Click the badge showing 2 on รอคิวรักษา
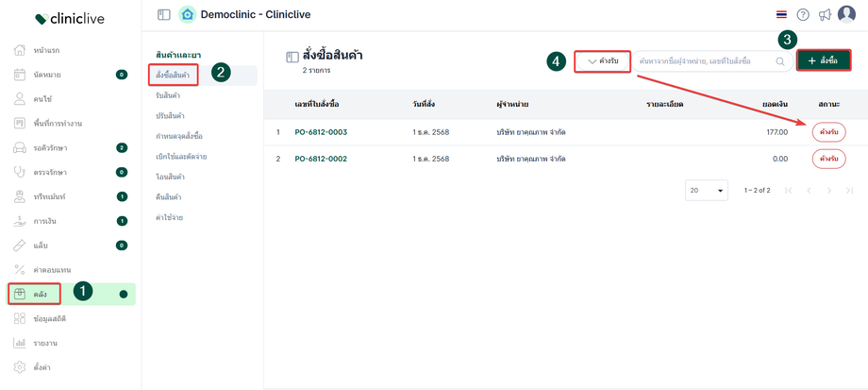The height and width of the screenshot is (390, 868). coord(122,148)
